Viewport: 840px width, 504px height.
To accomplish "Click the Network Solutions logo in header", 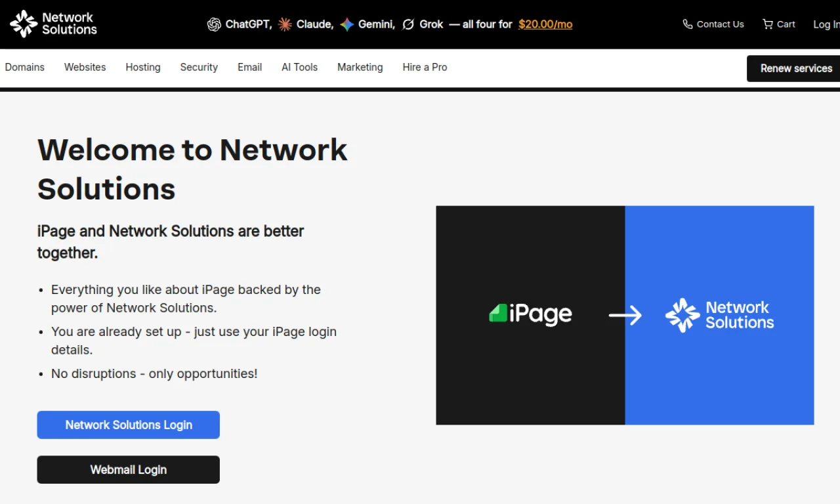I will coord(54,24).
